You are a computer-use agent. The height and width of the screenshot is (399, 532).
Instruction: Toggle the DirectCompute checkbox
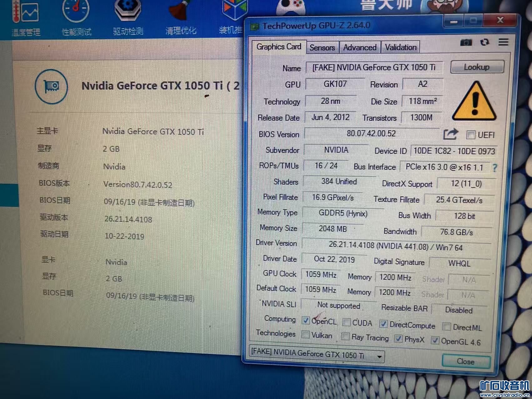tap(383, 324)
